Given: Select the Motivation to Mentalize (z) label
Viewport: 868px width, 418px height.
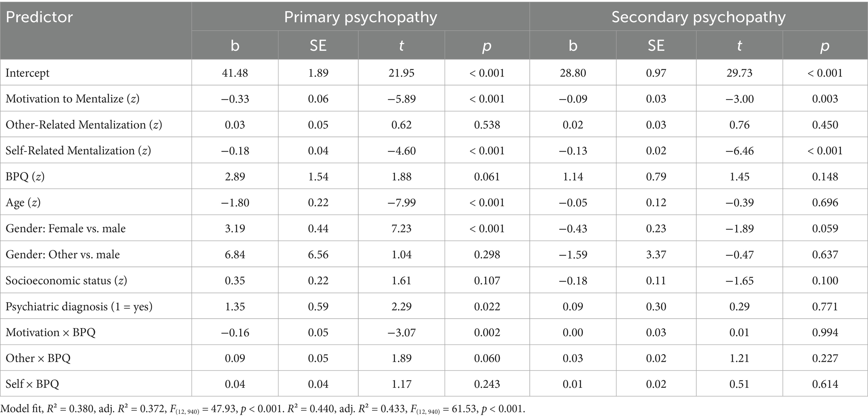Looking at the screenshot, I should point(72,99).
